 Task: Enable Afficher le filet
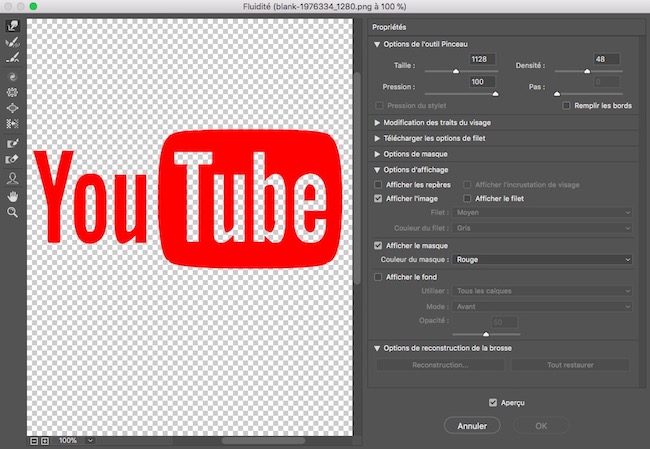click(x=467, y=199)
